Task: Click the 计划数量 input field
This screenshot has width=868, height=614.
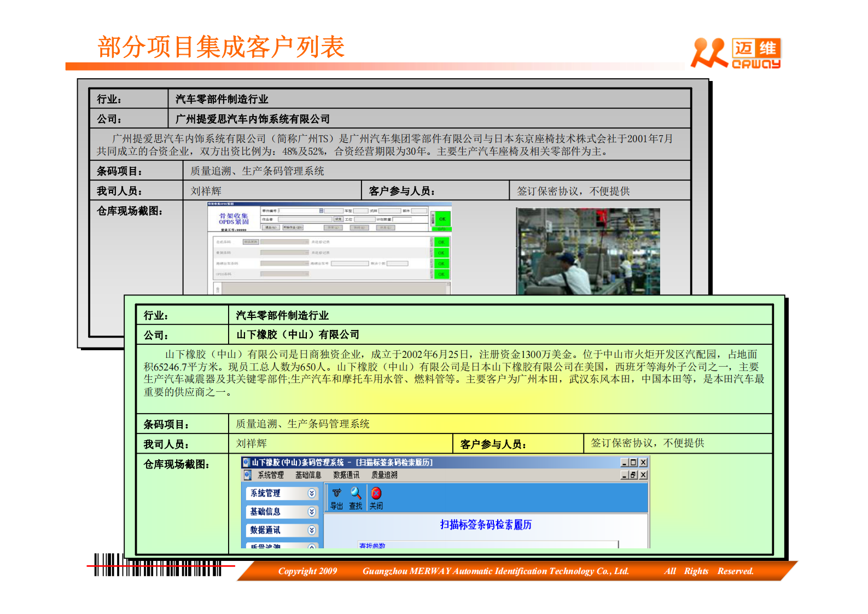Action: [402, 219]
